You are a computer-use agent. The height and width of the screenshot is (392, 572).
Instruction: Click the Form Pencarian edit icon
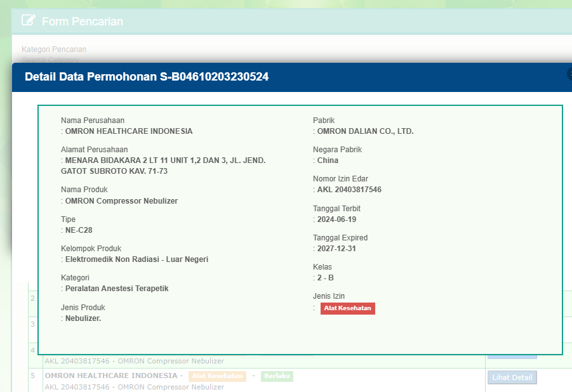28,20
